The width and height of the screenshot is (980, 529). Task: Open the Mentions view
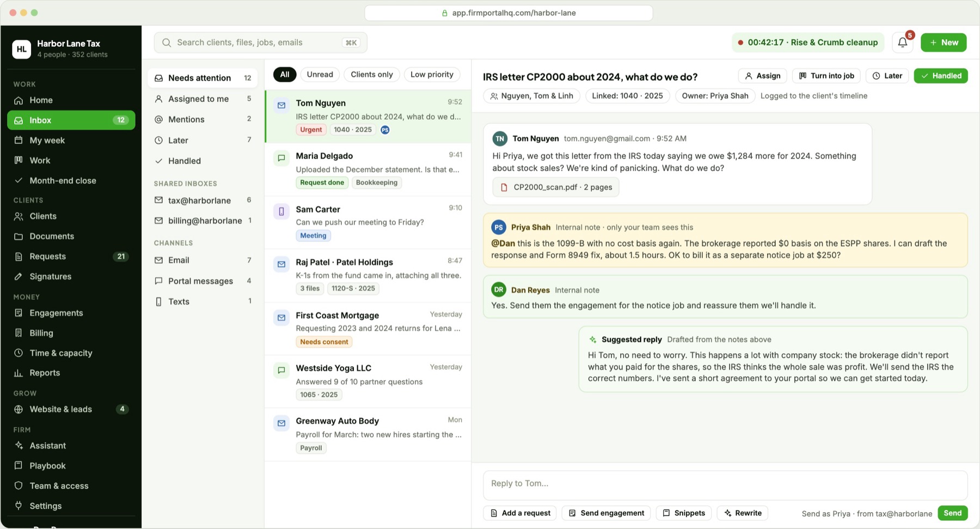point(203,119)
